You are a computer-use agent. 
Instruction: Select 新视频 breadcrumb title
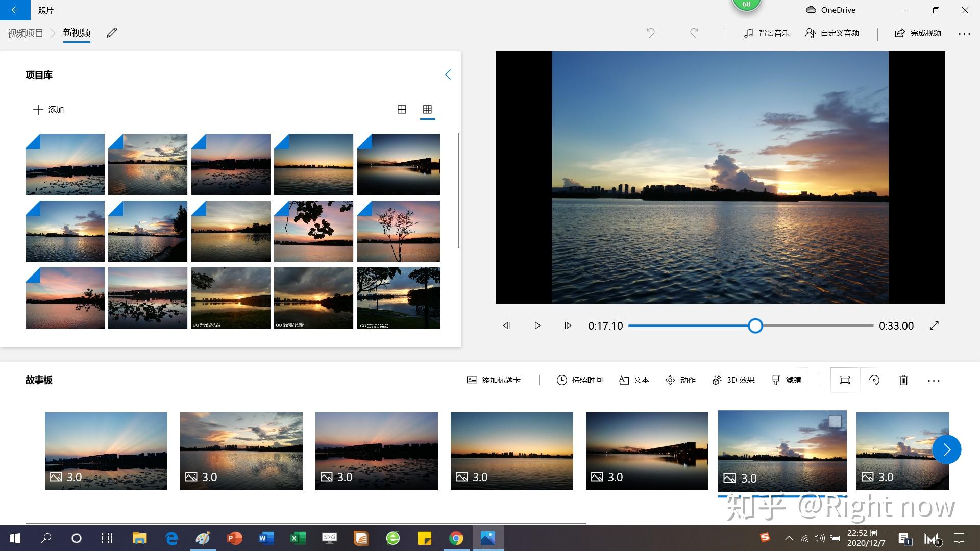tap(77, 33)
